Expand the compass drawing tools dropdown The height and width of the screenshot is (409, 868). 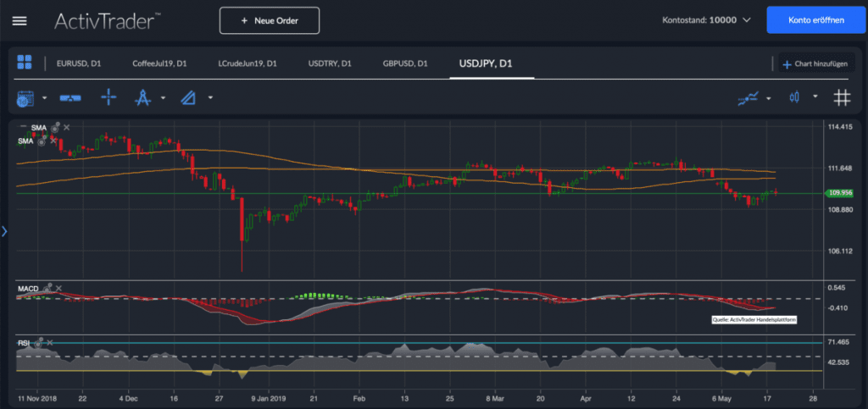tap(163, 98)
